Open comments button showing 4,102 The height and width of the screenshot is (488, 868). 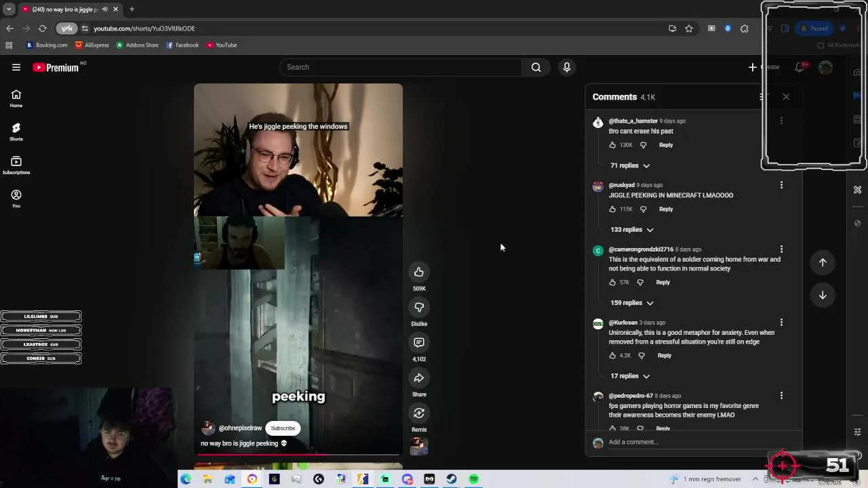point(419,342)
